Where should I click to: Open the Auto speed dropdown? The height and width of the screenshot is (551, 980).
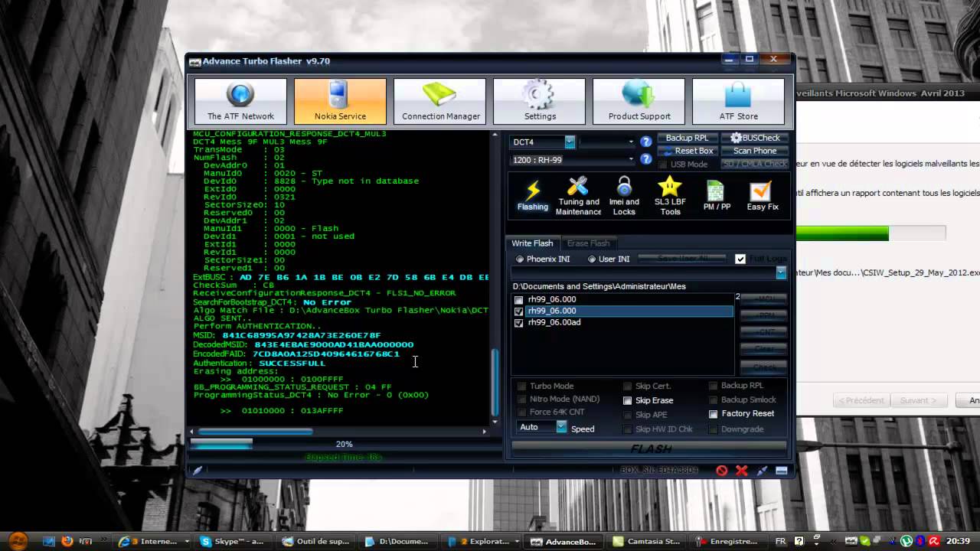(561, 427)
